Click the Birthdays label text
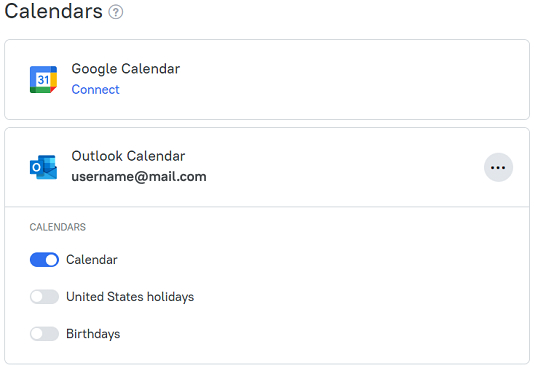The width and height of the screenshot is (535, 368). pos(93,334)
